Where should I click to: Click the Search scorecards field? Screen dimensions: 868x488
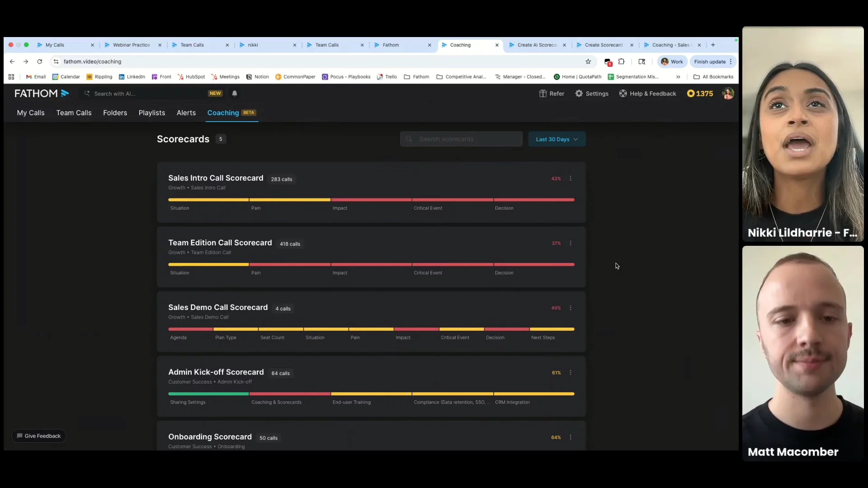[x=461, y=139]
